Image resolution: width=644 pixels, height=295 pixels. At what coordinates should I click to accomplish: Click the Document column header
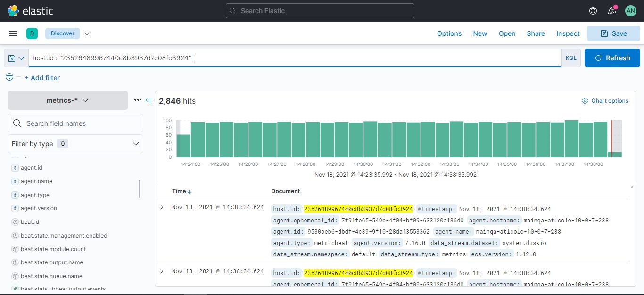click(x=286, y=191)
